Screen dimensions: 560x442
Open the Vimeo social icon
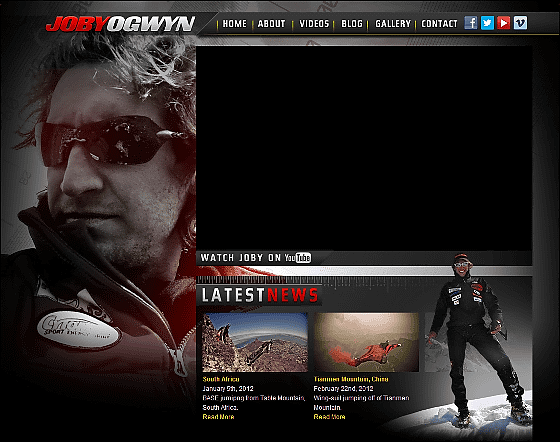pos(520,23)
